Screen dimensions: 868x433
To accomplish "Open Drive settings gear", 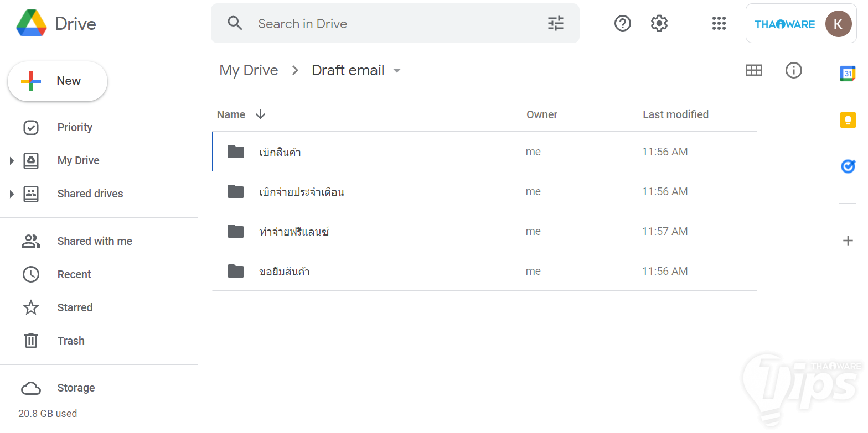I will (x=659, y=23).
